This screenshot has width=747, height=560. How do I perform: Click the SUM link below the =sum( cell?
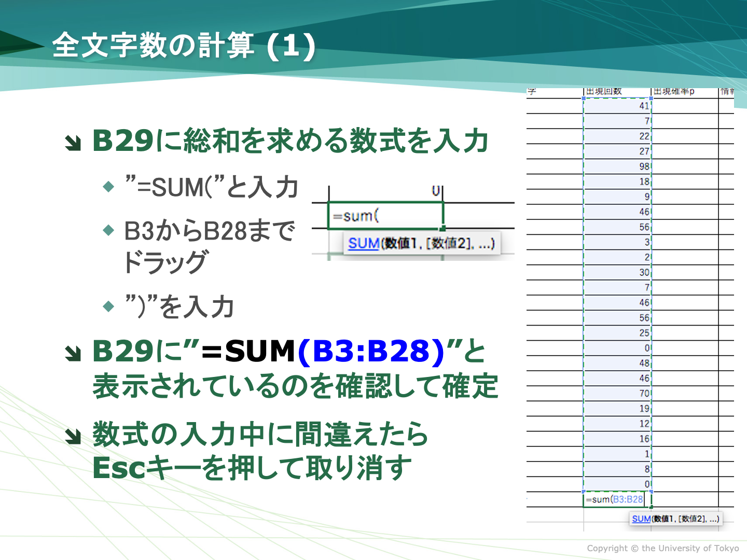coord(363,243)
